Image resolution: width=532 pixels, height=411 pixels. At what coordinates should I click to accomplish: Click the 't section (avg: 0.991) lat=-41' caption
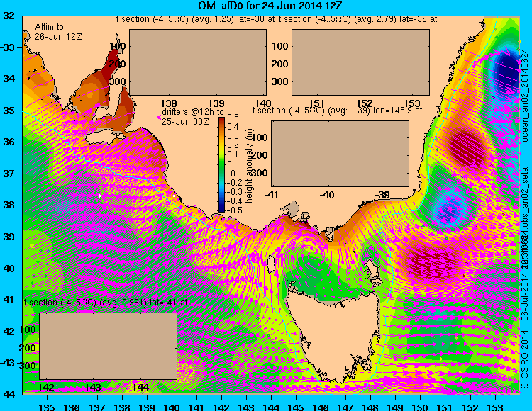point(106,303)
